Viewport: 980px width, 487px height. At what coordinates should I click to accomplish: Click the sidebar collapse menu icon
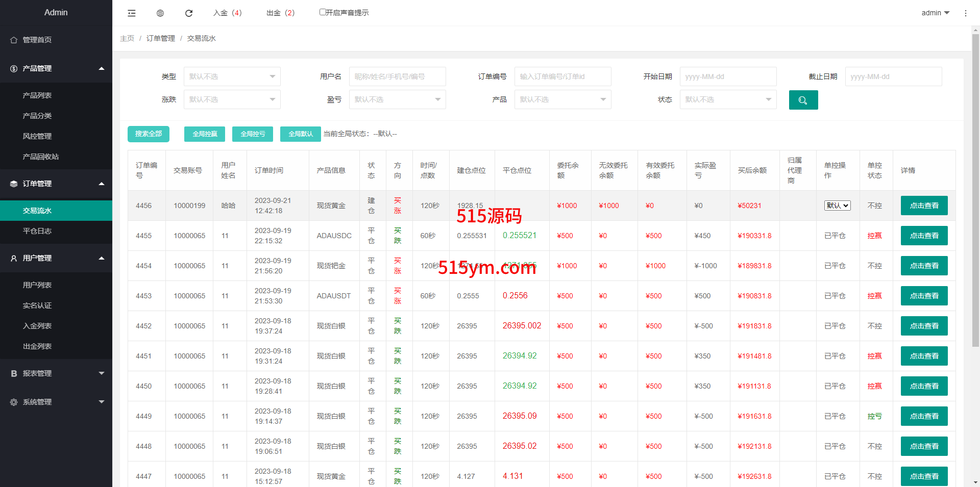(132, 13)
